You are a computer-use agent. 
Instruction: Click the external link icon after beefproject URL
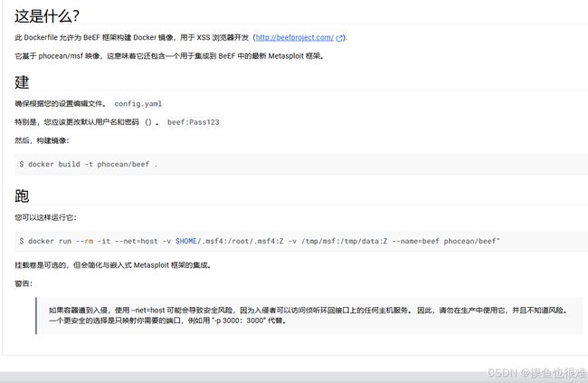(339, 38)
